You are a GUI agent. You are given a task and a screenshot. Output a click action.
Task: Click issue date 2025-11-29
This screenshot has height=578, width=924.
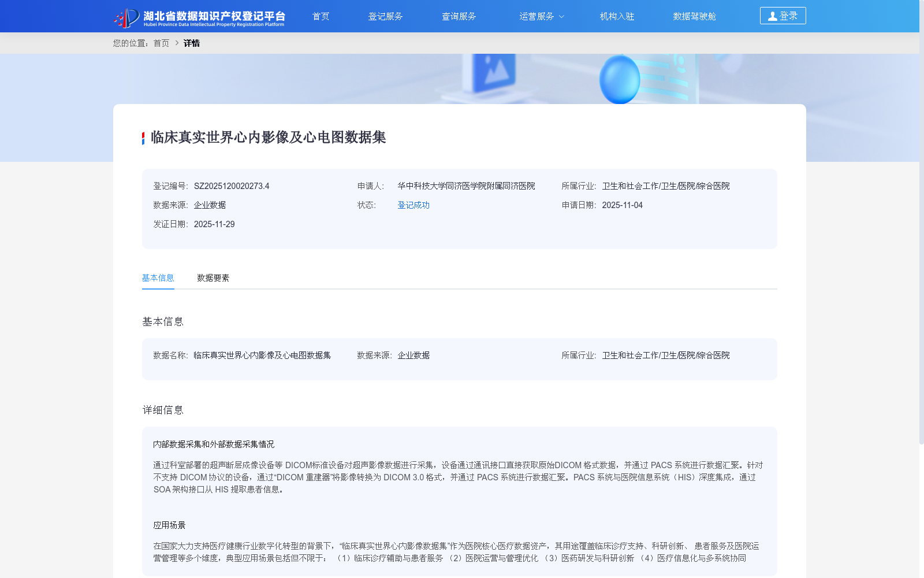tap(214, 224)
